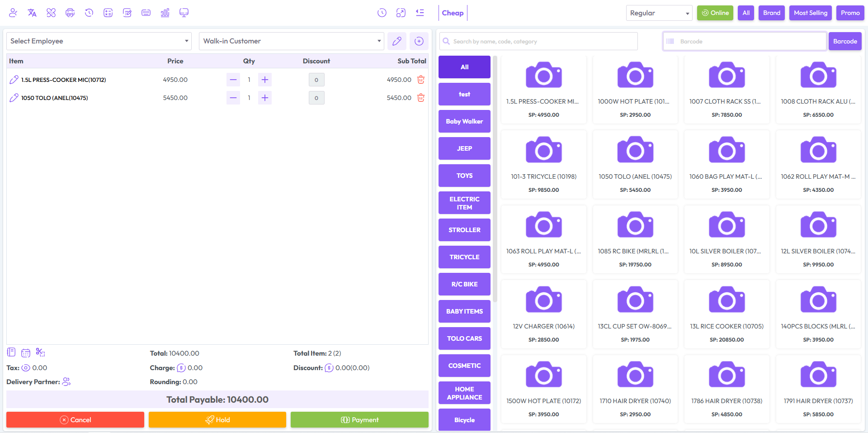The image size is (868, 433).
Task: Open the Select Employee dropdown
Action: pos(99,41)
